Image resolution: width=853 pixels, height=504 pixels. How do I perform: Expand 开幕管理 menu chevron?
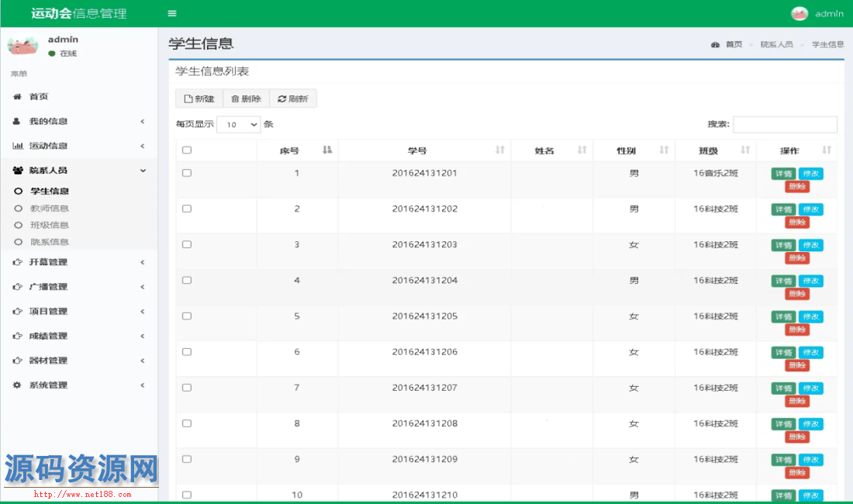[x=143, y=262]
